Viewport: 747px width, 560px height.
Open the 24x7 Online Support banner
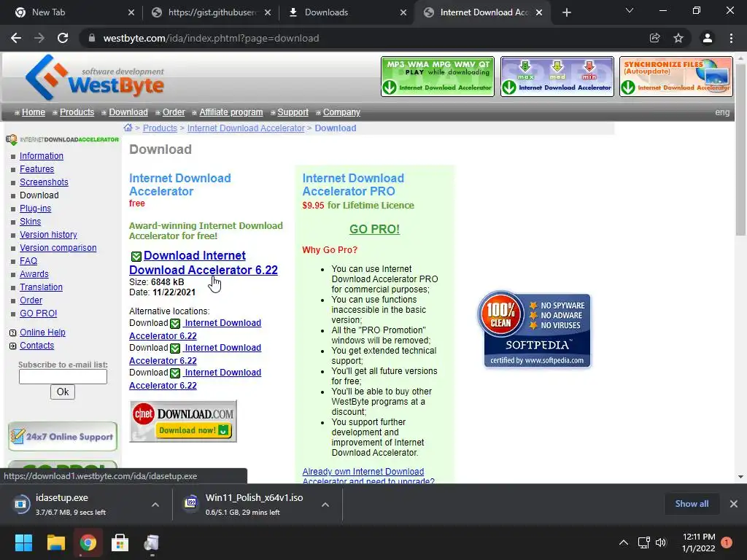[63, 436]
